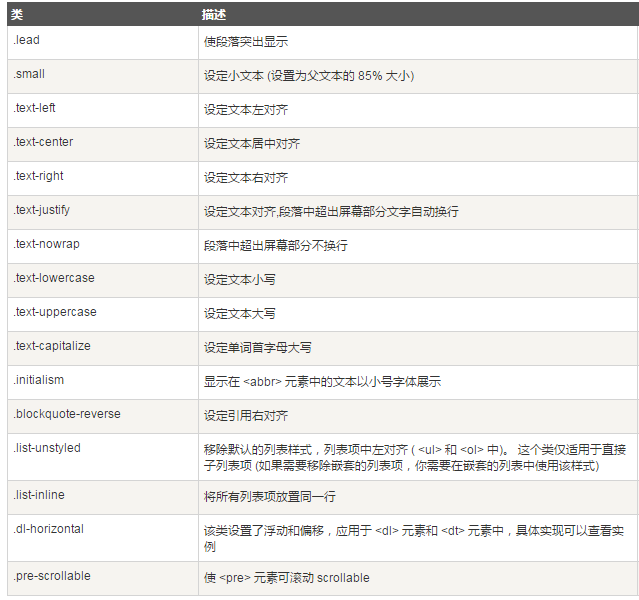Click the .text-left class name
639x600 pixels.
point(34,108)
